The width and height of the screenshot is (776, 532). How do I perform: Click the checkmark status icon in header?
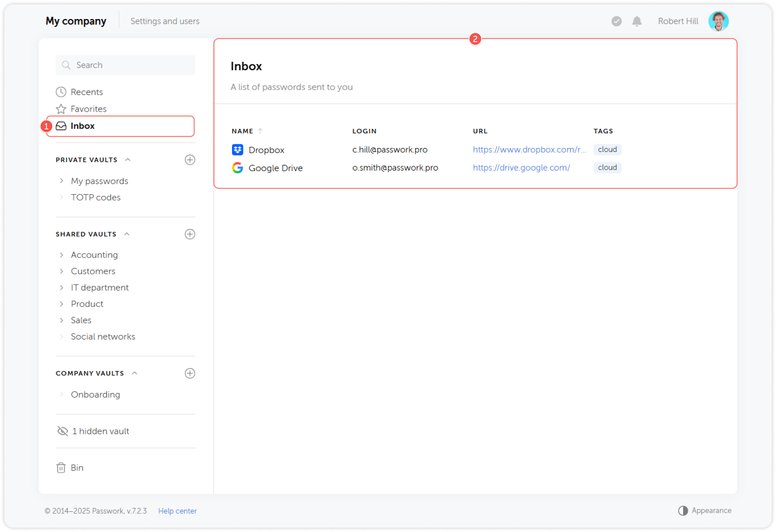(616, 21)
